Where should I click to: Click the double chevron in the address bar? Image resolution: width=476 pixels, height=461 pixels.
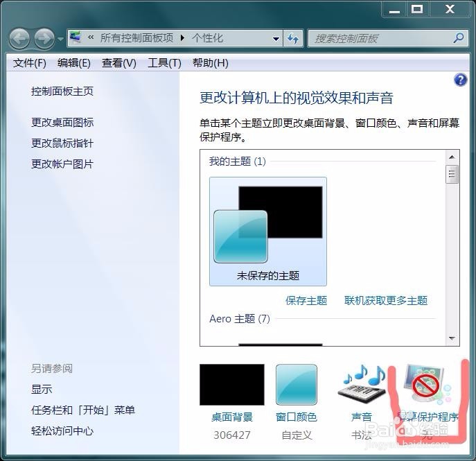coord(91,37)
